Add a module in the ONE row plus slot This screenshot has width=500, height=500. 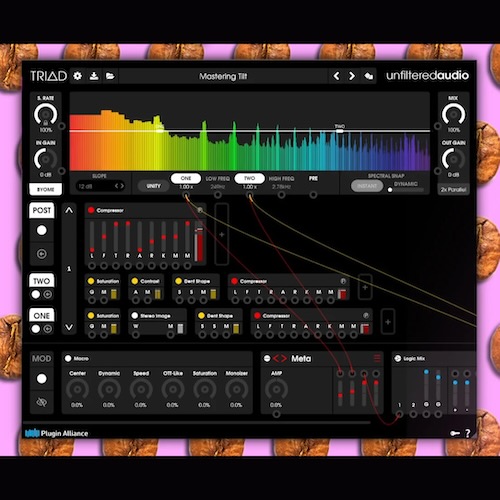388,322
